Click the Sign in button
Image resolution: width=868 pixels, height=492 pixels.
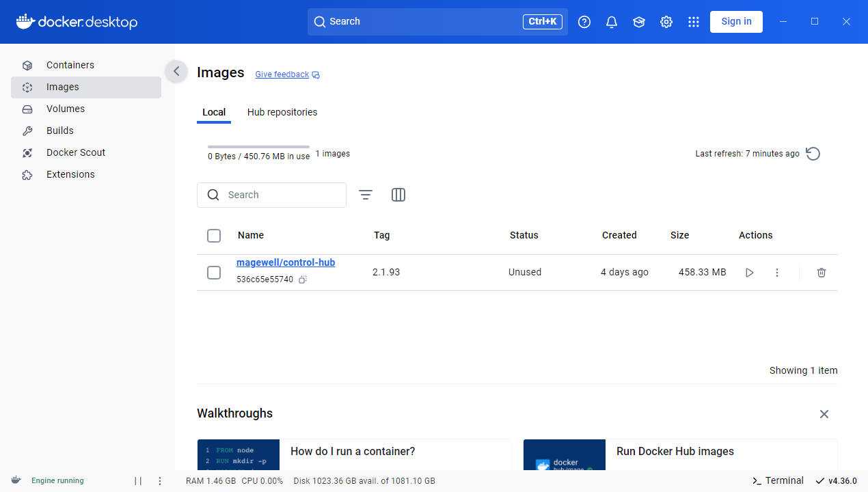[x=736, y=22]
